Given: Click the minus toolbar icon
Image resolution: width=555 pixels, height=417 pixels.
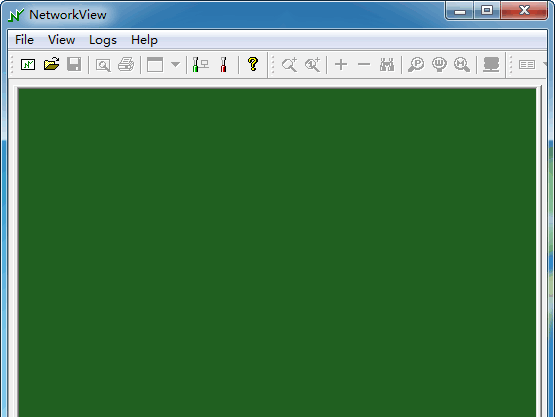Looking at the screenshot, I should 364,65.
